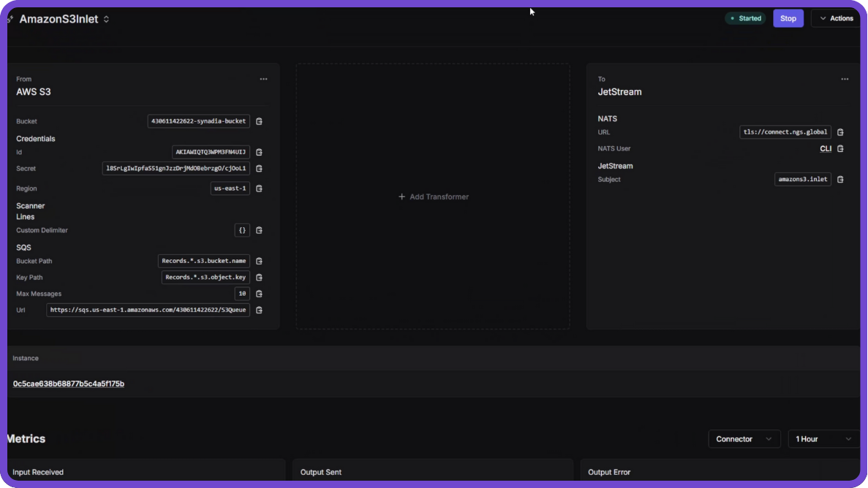Open the AmazonS3Inlet connector switcher
868x488 pixels.
(106, 20)
